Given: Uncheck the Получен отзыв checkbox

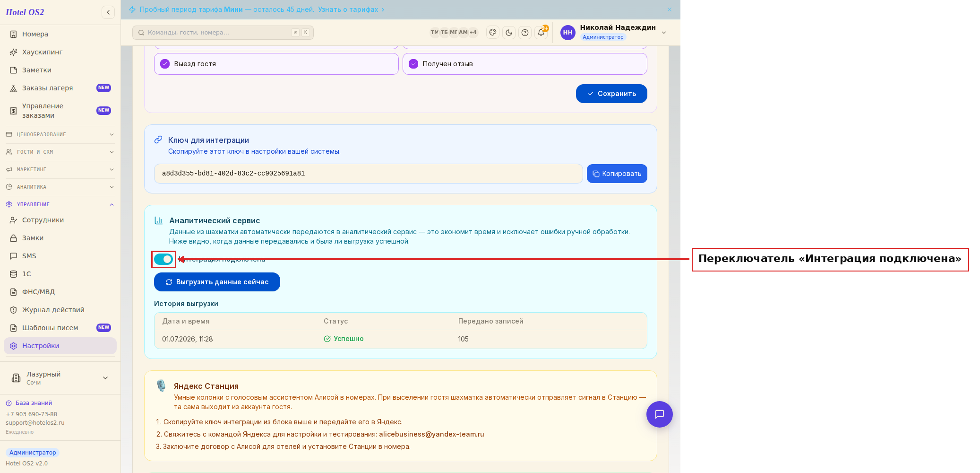Looking at the screenshot, I should tap(413, 64).
